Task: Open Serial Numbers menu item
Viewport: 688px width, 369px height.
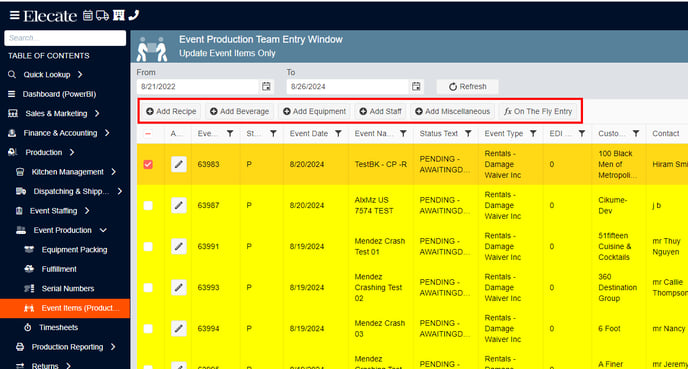Action: [x=68, y=289]
